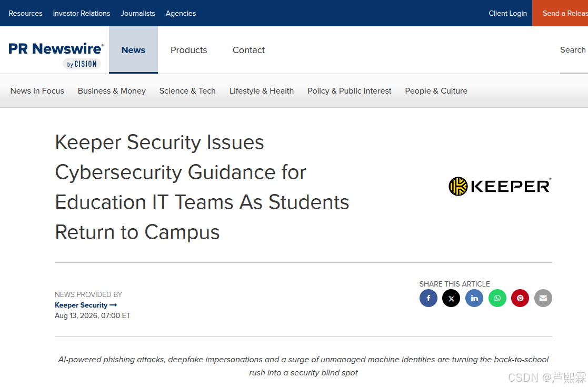Open Investor Relations page
This screenshot has width=588, height=388.
click(82, 13)
